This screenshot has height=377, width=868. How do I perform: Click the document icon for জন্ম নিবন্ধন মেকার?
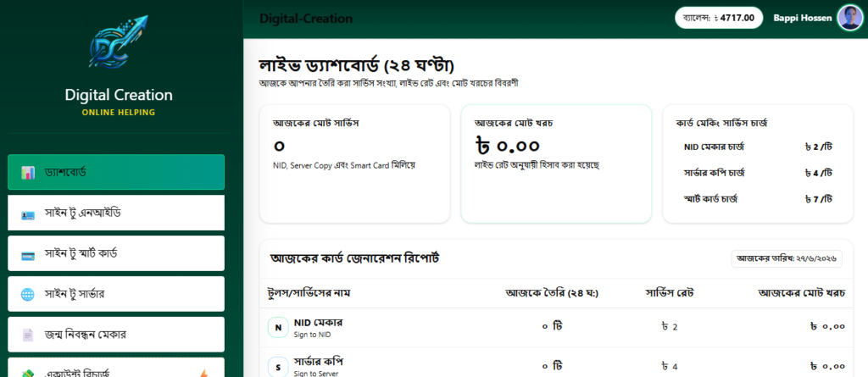point(28,335)
